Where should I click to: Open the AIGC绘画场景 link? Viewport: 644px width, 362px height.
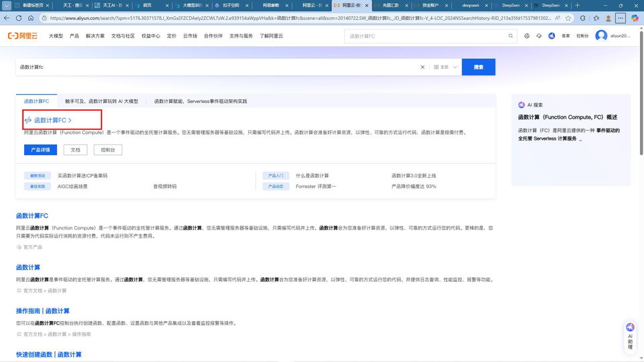click(72, 186)
